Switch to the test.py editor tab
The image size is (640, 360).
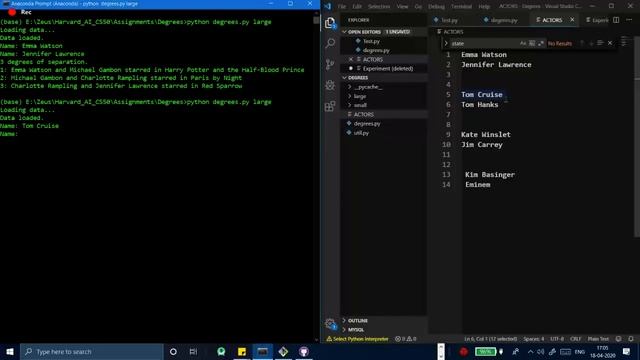[448, 20]
